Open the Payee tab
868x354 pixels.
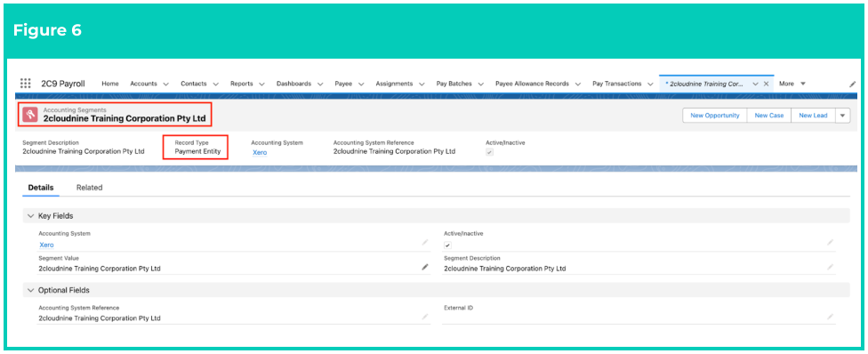pyautogui.click(x=343, y=84)
